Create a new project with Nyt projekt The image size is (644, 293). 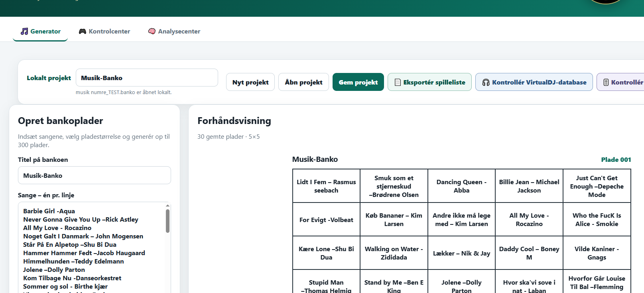coord(250,82)
